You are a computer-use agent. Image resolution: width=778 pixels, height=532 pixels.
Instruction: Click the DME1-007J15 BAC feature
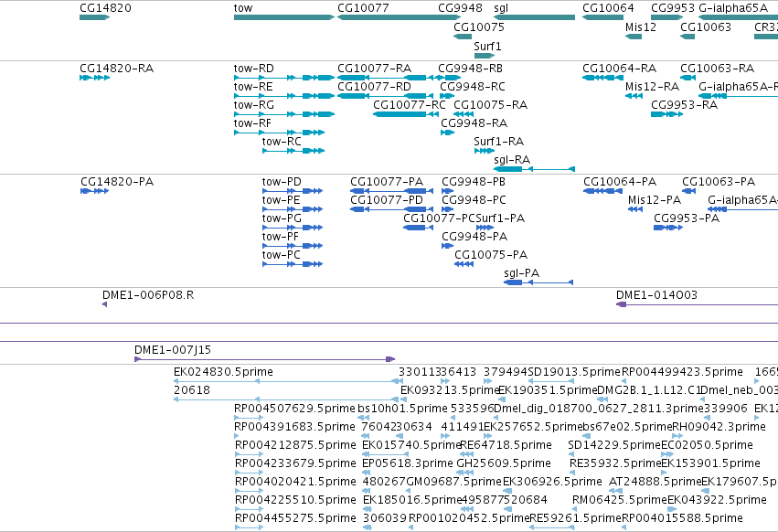click(x=265, y=359)
